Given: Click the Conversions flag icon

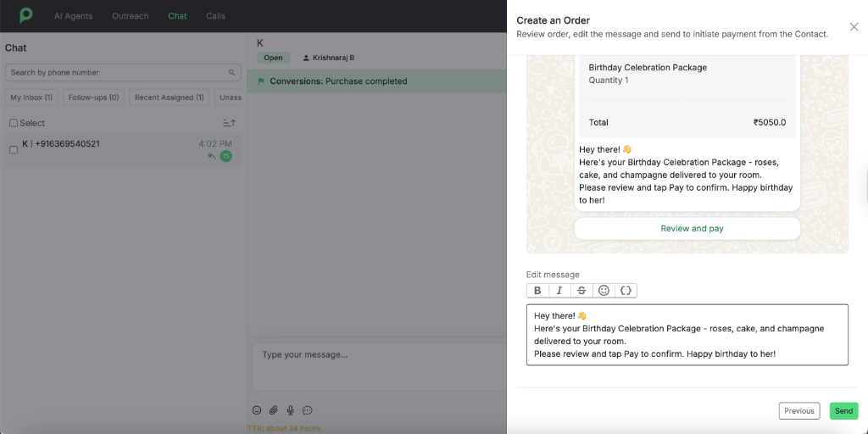Looking at the screenshot, I should (261, 81).
